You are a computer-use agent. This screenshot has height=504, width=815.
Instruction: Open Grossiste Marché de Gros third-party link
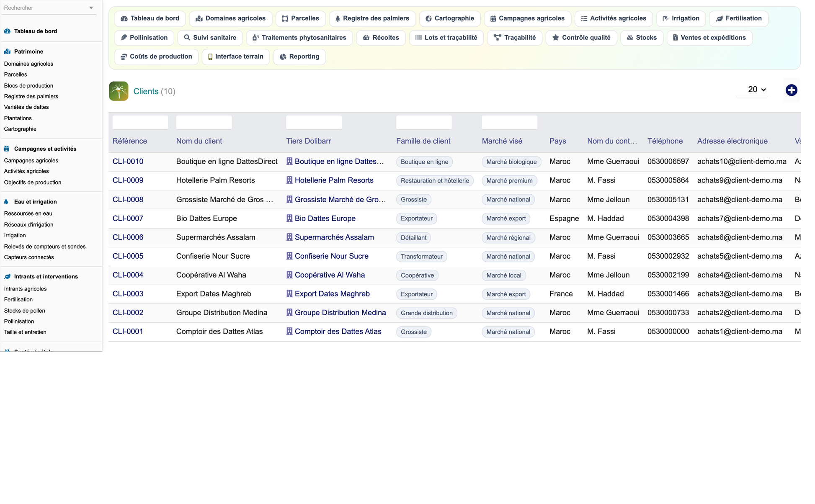(340, 199)
